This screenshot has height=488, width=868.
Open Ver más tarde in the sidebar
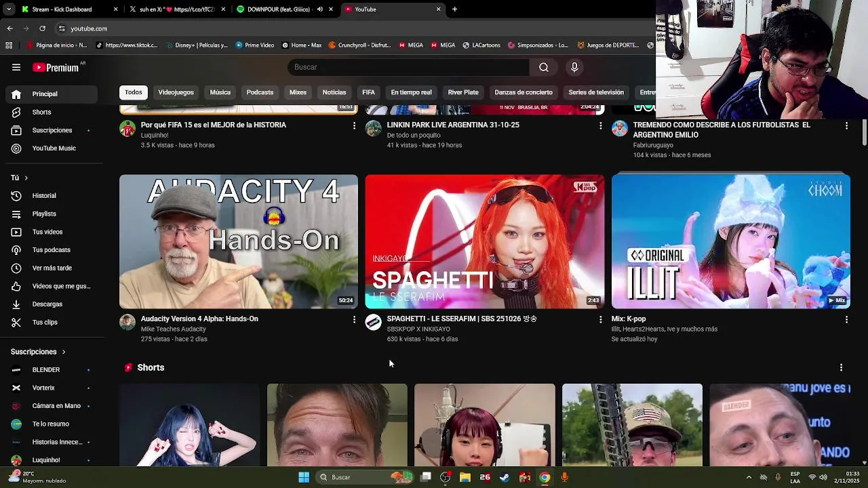[52, 268]
